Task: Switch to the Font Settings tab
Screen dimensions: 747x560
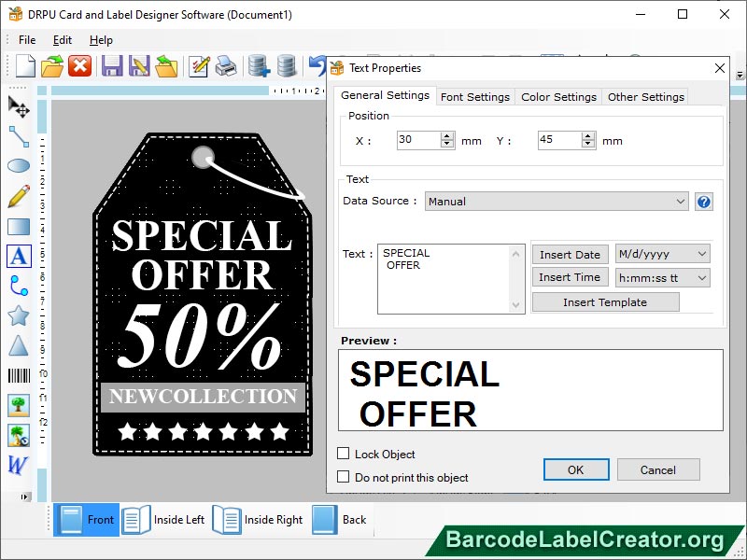Action: [475, 97]
